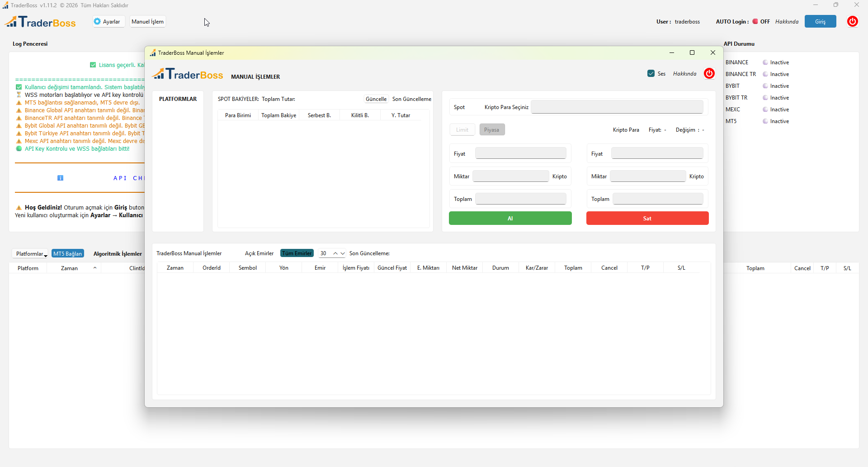
Task: Toggle the Ses checkbox
Action: pyautogui.click(x=651, y=73)
